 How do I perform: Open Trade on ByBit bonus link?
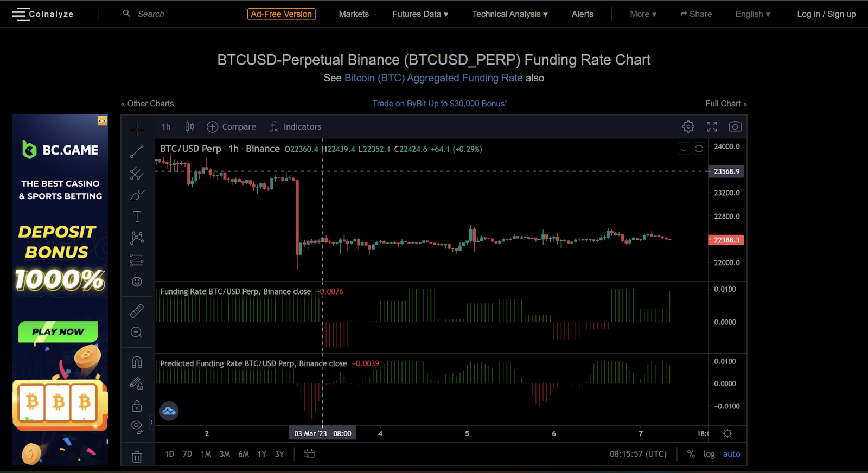coord(439,104)
